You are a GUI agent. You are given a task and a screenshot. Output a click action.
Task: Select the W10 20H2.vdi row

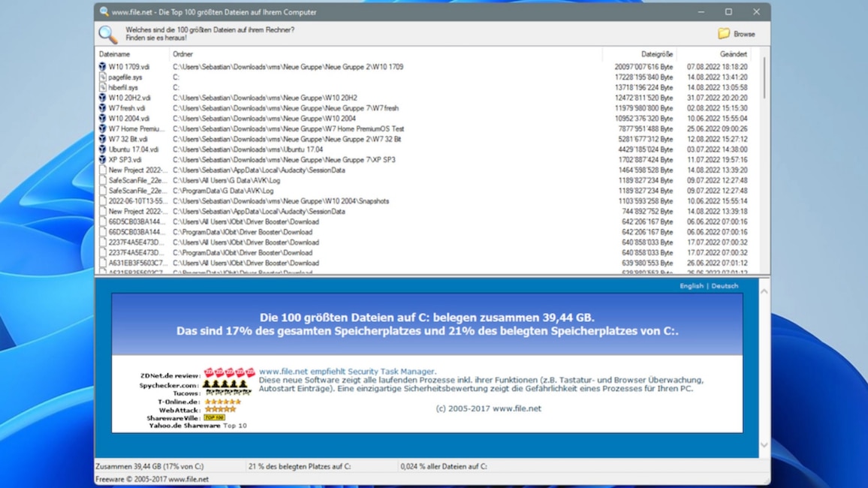[423, 98]
